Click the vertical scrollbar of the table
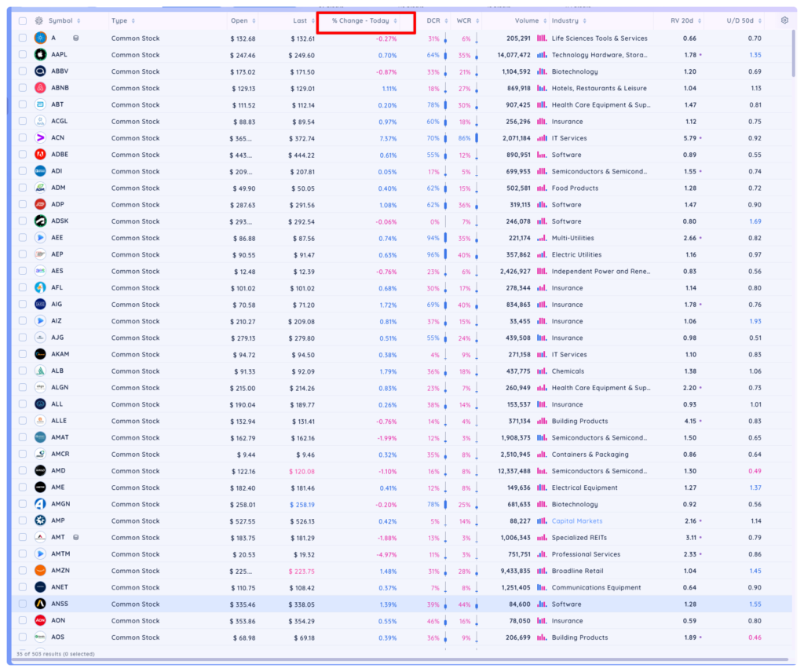The height and width of the screenshot is (672, 804). [794, 54]
